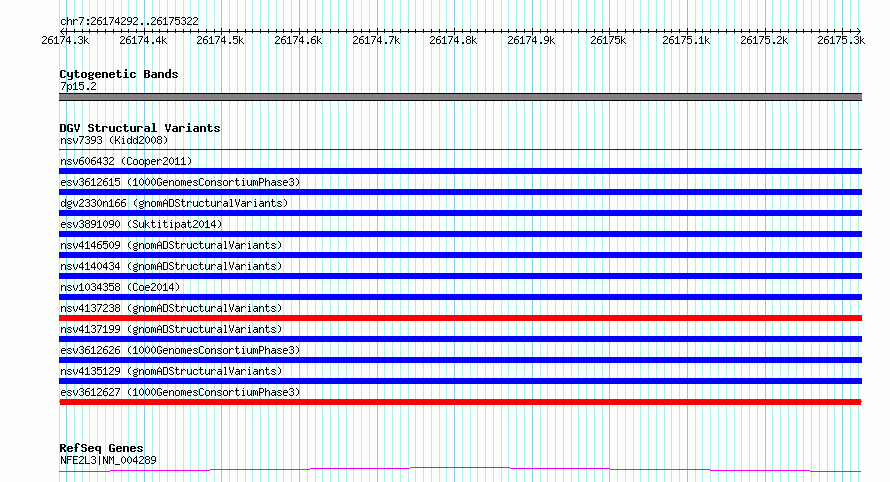Click the blue bar under dgv2330n166
The width and height of the screenshot is (890, 482).
[x=460, y=213]
